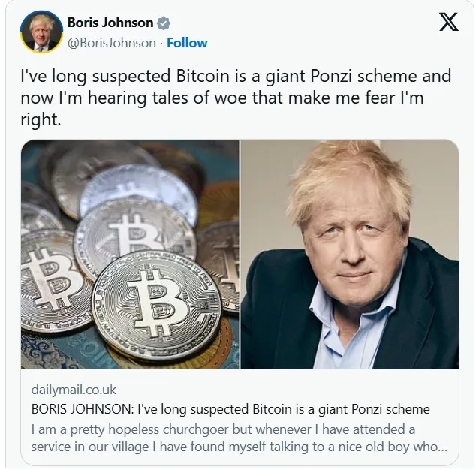Open the Bitcoin coins photo

(x=130, y=254)
